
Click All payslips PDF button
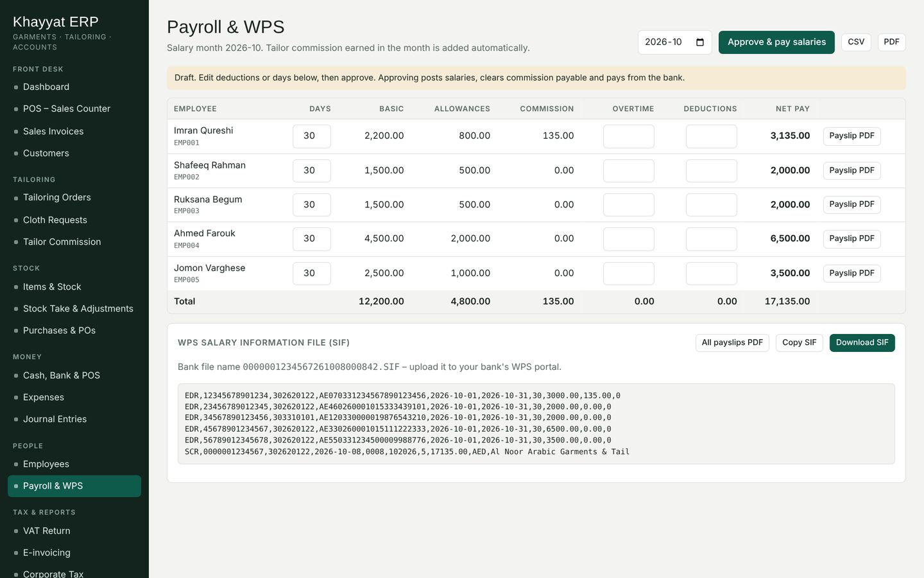point(732,343)
